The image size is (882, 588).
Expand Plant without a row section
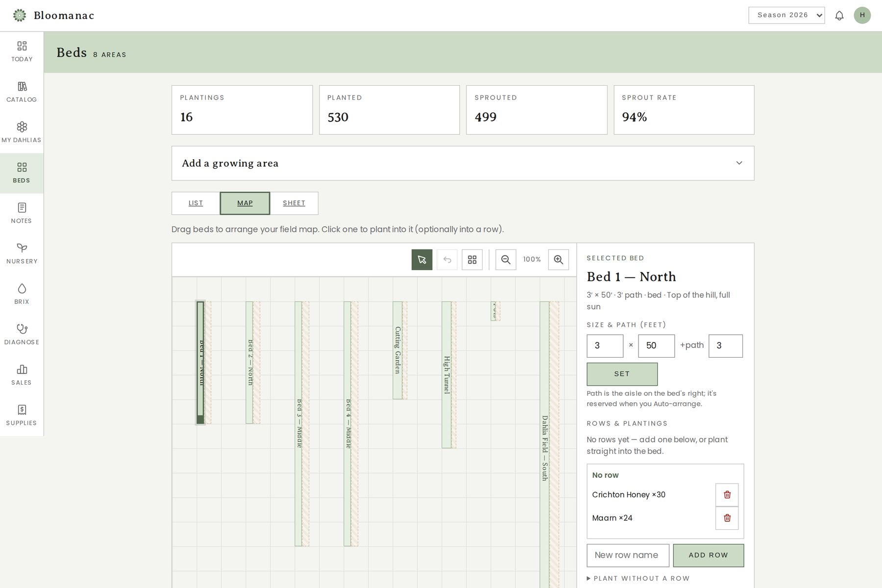coord(638,578)
